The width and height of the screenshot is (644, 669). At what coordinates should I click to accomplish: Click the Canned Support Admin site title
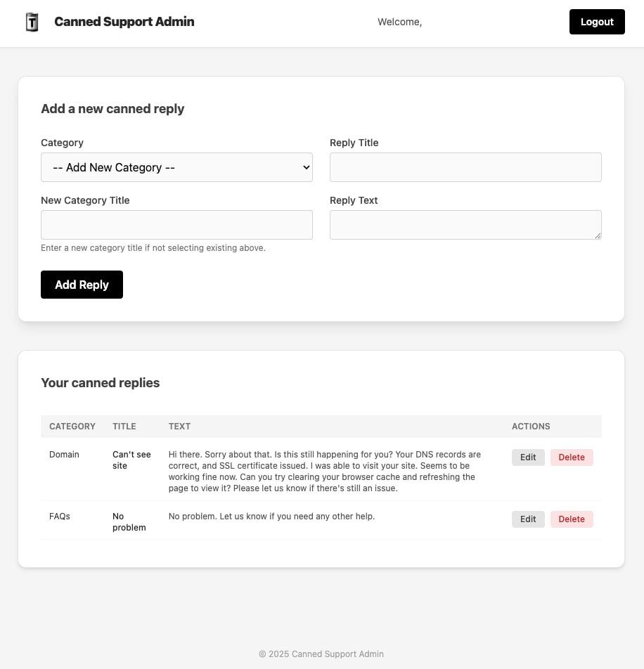coord(124,22)
